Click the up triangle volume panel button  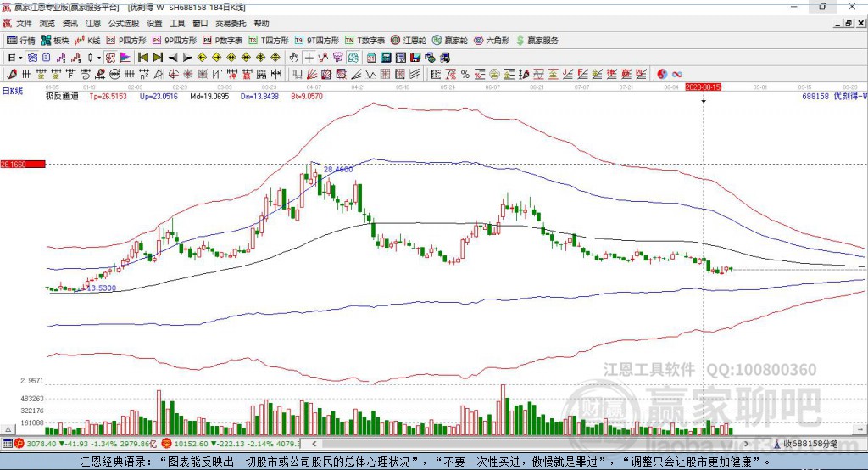coord(8,429)
